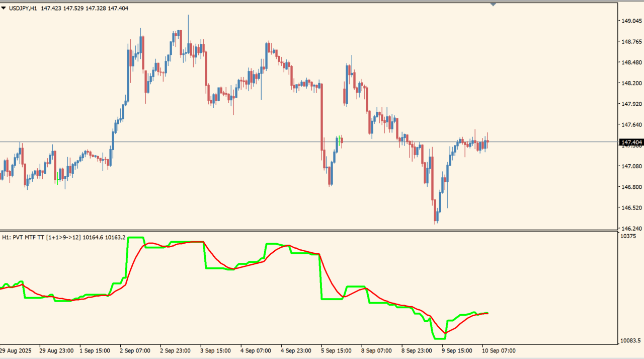The width and height of the screenshot is (644, 359).
Task: Click the black triangle beside USDJPY,H1
Action: pos(4,8)
